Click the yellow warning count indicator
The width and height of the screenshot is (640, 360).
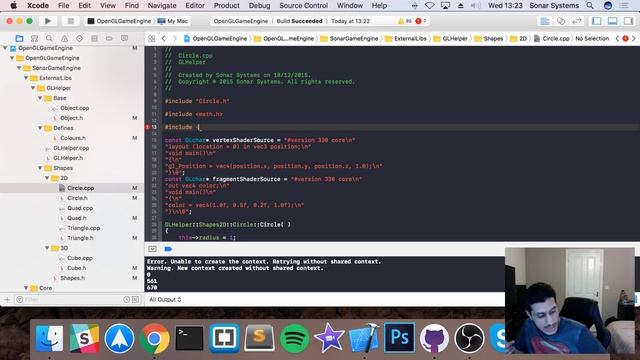tap(404, 21)
